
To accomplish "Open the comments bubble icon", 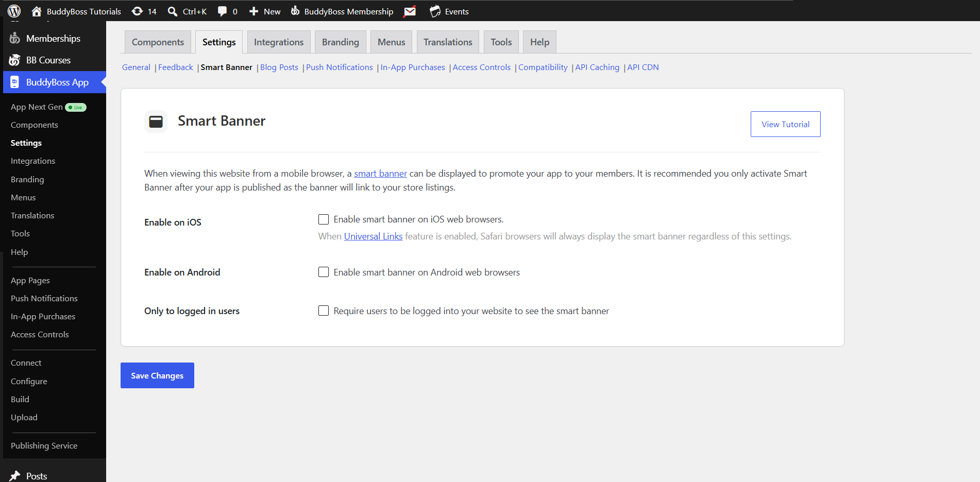I will tap(222, 11).
